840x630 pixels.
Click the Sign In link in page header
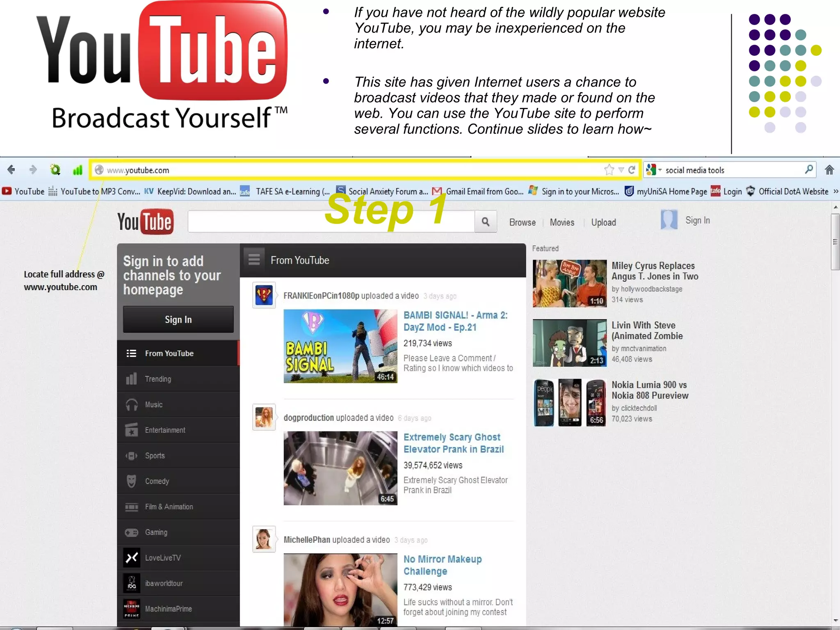tap(698, 220)
